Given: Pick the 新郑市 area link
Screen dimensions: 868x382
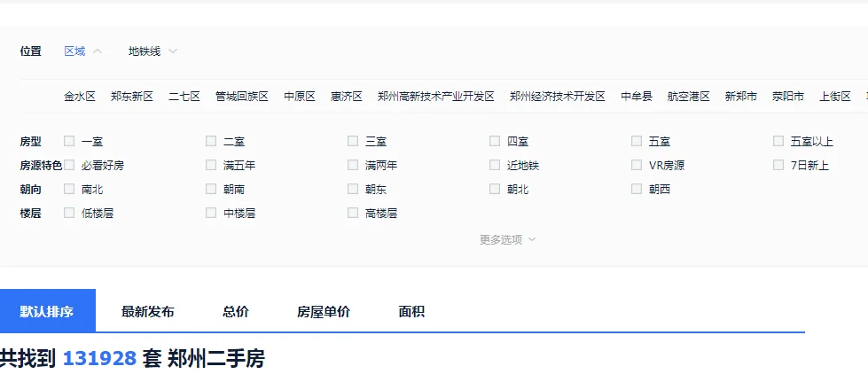Looking at the screenshot, I should [x=740, y=97].
